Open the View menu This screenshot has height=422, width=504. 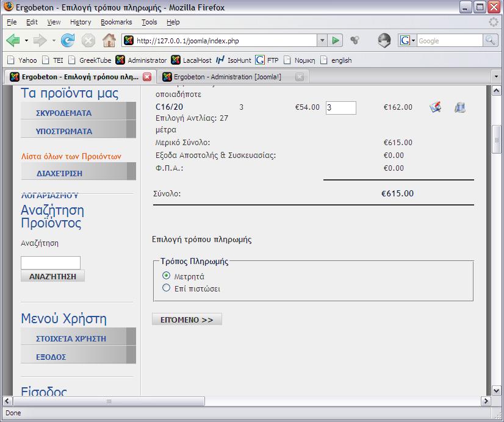[x=54, y=22]
